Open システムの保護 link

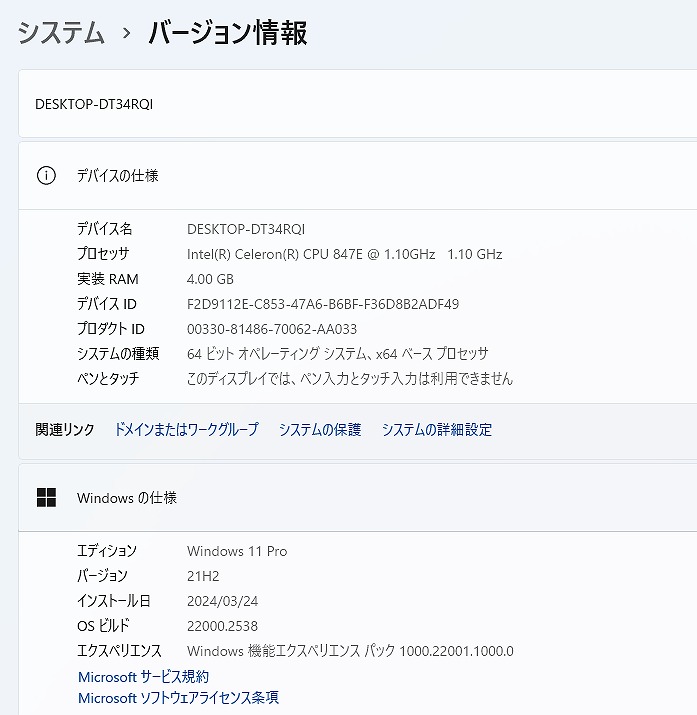(x=320, y=430)
